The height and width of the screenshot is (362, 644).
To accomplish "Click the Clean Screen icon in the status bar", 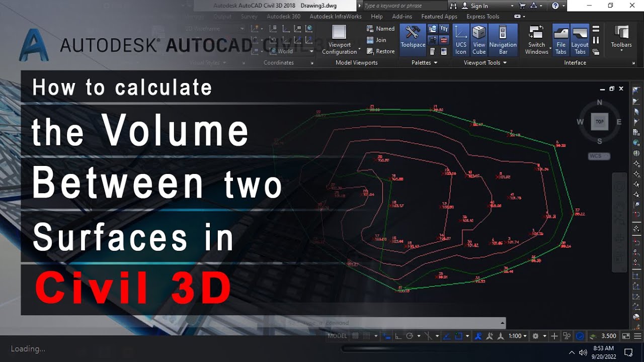I will tap(626, 336).
